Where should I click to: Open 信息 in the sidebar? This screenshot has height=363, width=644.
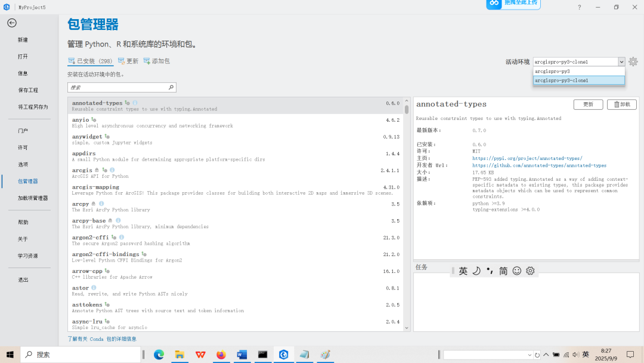pos(23,73)
